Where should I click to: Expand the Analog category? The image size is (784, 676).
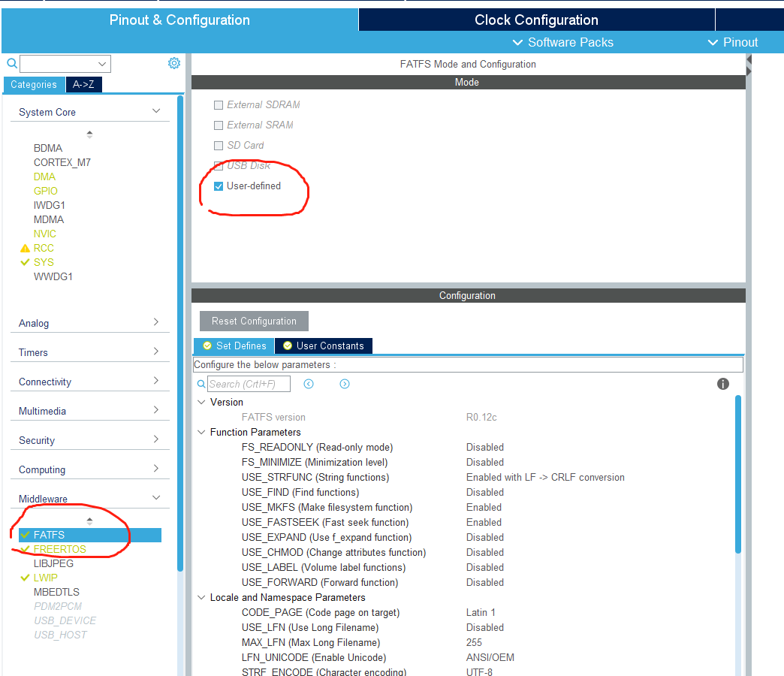tap(156, 322)
